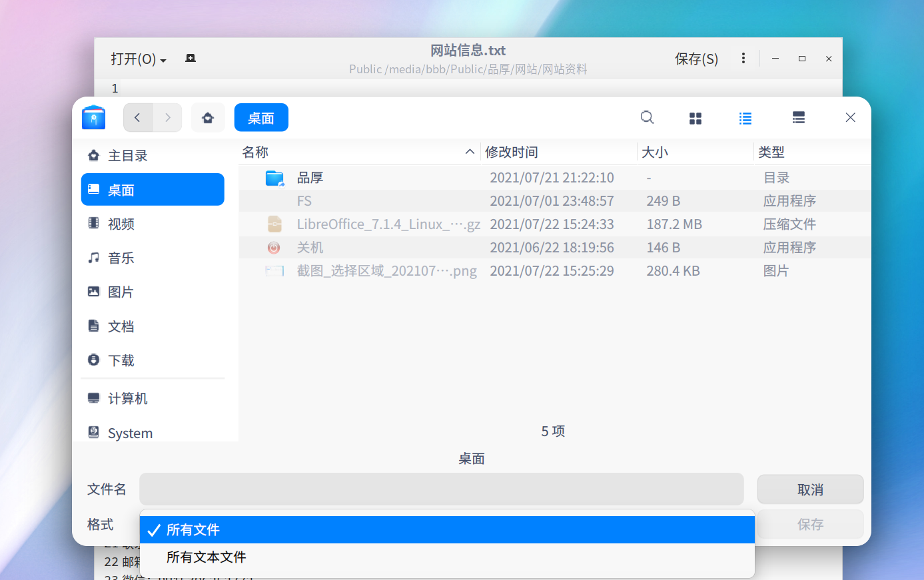Click the 音乐 note icon in sidebar
Screen dimensions: 924x580
(x=94, y=257)
